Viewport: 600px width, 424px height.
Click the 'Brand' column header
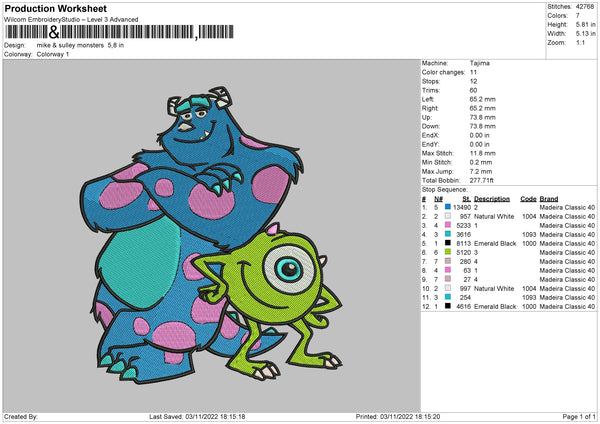[549, 199]
